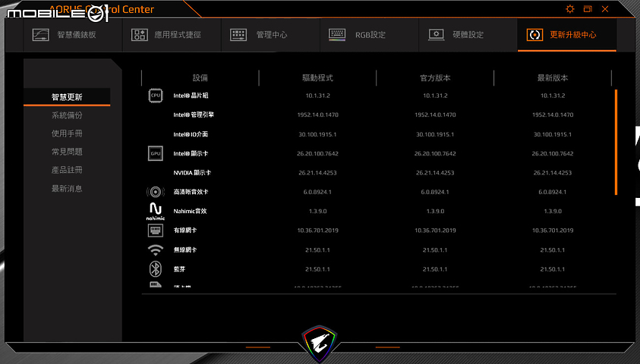The height and width of the screenshot is (364, 640).
Task: Click 26.20.100.7642 in 驅動程式 column
Action: click(x=317, y=154)
